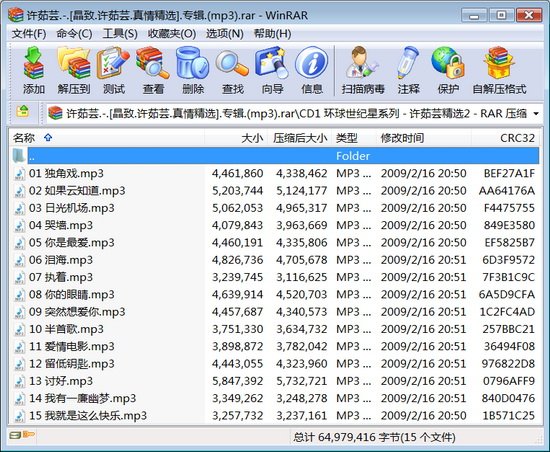Open the Comment (注释) tool
This screenshot has width=550, height=452.
[x=408, y=70]
